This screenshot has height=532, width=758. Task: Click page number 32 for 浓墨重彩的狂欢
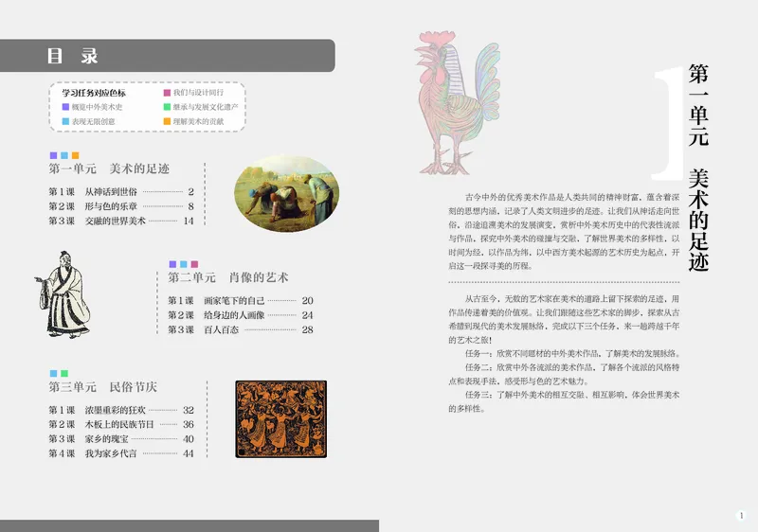click(x=189, y=410)
